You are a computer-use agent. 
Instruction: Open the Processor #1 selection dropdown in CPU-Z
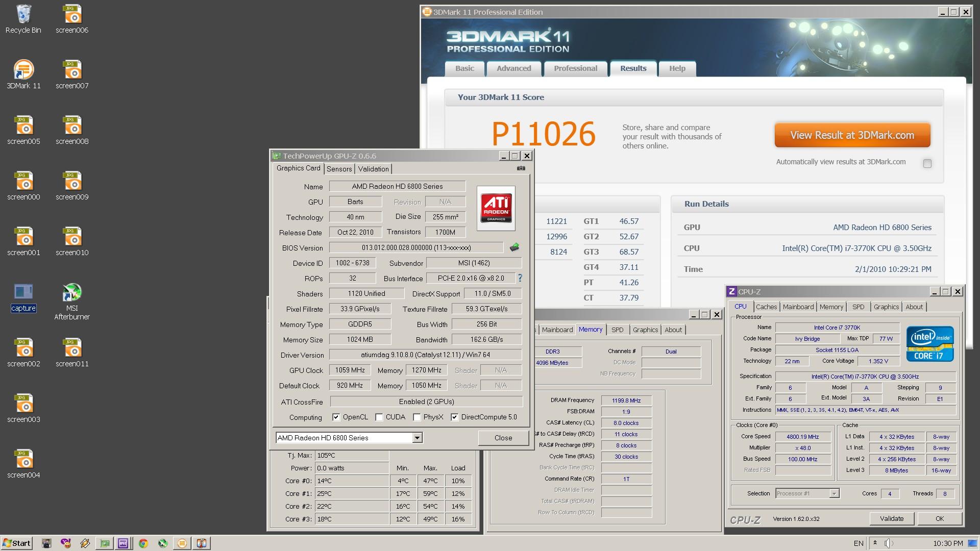click(x=834, y=493)
